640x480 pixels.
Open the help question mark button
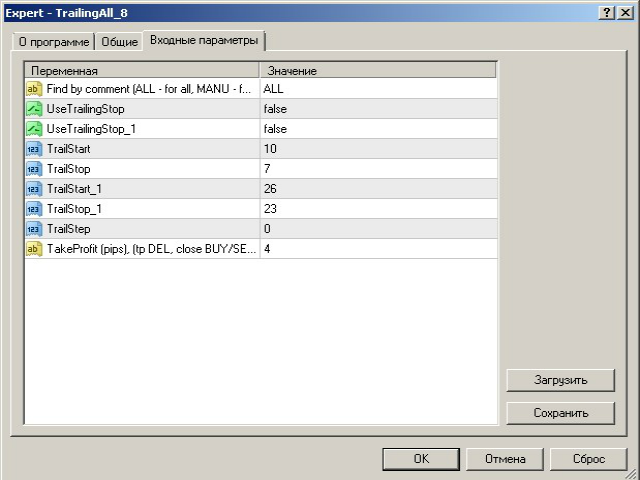point(607,13)
